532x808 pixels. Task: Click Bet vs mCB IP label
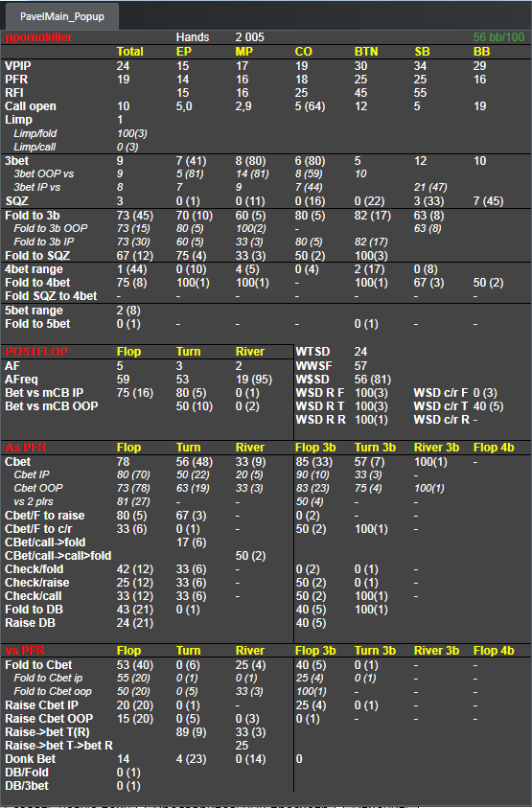point(44,393)
